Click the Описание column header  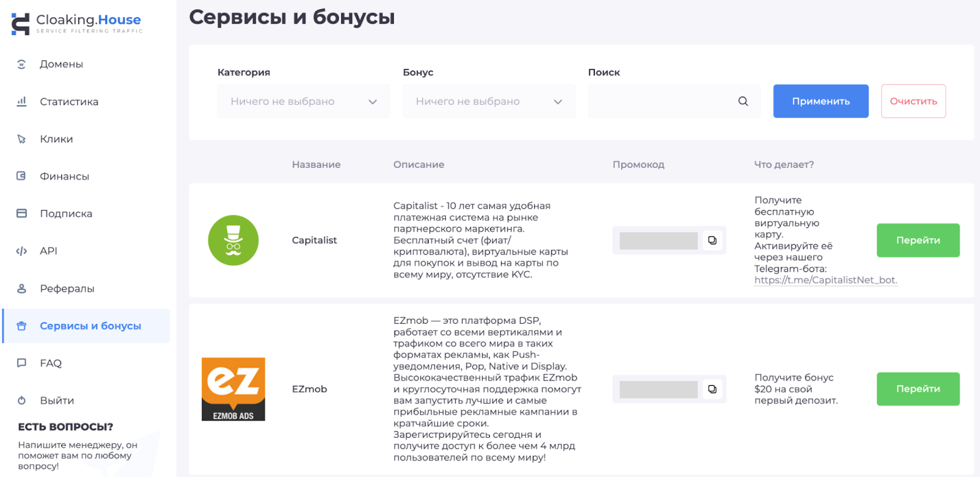point(419,164)
